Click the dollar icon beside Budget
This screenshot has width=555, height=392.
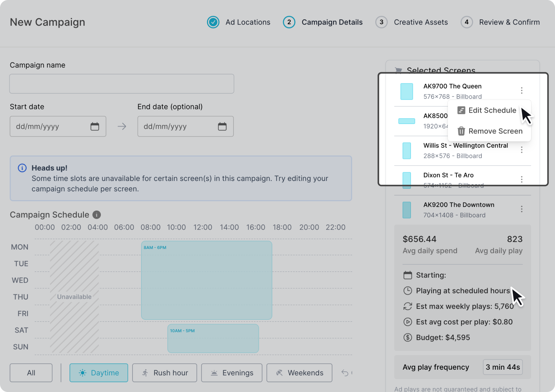(x=408, y=337)
